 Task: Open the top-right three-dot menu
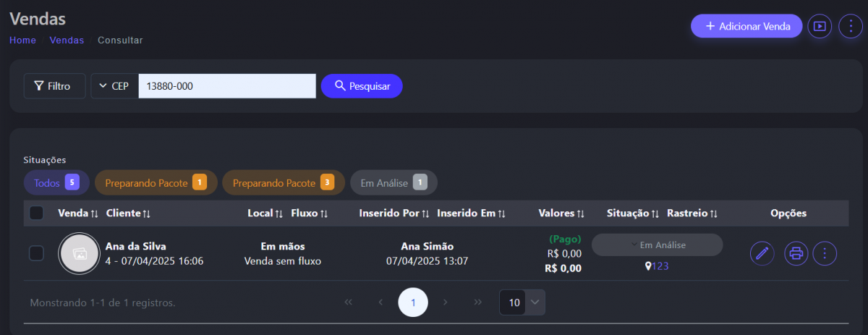pyautogui.click(x=850, y=26)
